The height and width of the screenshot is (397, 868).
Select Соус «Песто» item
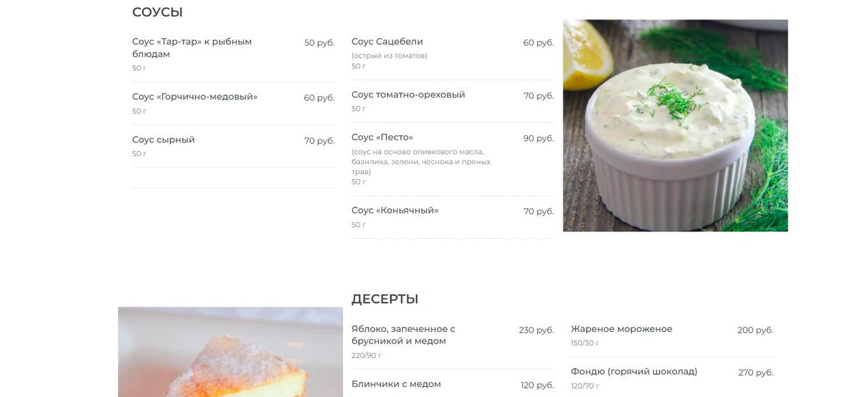(452, 159)
